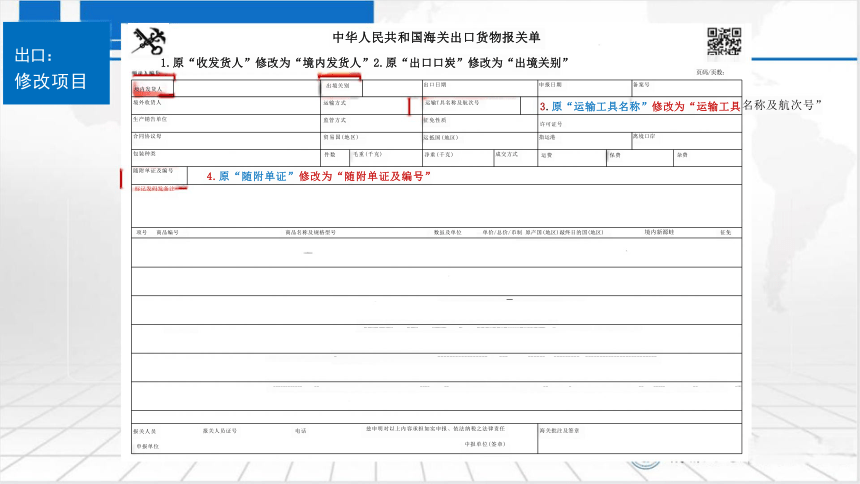Click the '贸易国(地区)' field
This screenshot has height=484, width=860.
371,140
